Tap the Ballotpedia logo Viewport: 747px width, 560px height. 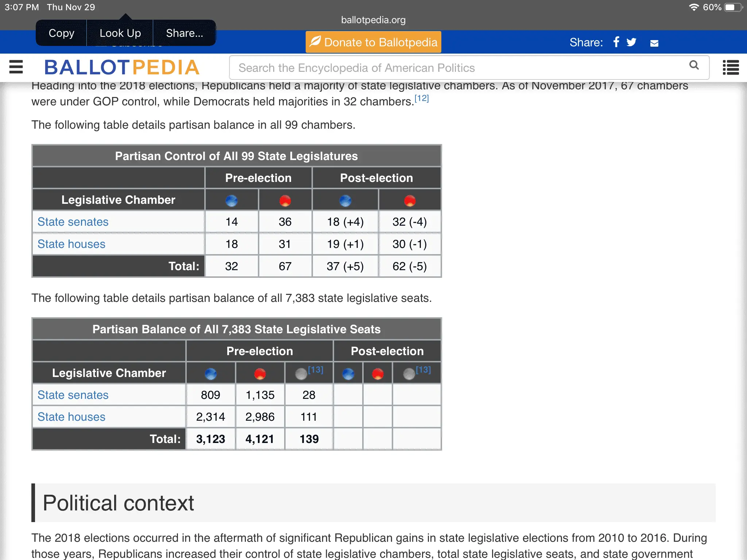tap(122, 67)
